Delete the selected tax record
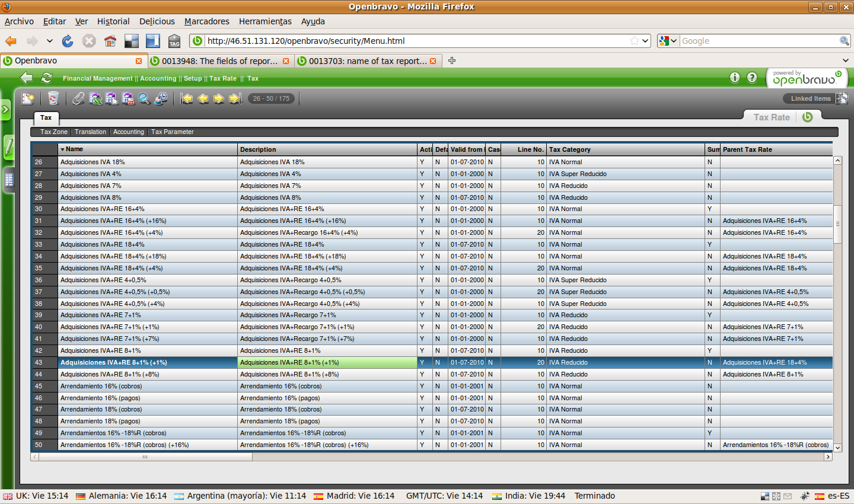Screen dimensions: 854x504 [x=53, y=98]
